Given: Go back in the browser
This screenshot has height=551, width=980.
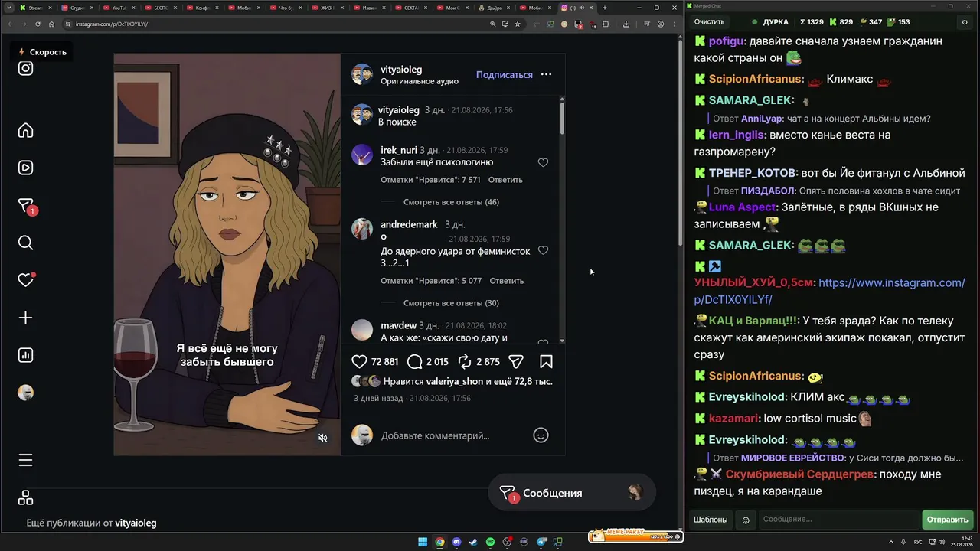Looking at the screenshot, I should (10, 24).
